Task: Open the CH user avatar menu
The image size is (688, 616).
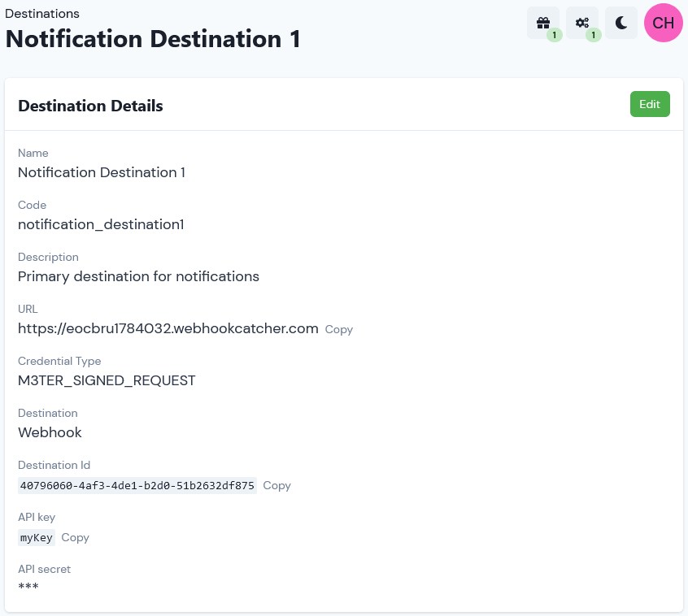Action: pyautogui.click(x=663, y=23)
